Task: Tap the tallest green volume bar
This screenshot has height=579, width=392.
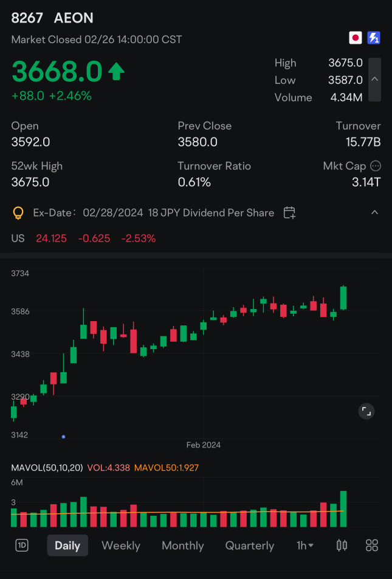Action: coord(343,509)
